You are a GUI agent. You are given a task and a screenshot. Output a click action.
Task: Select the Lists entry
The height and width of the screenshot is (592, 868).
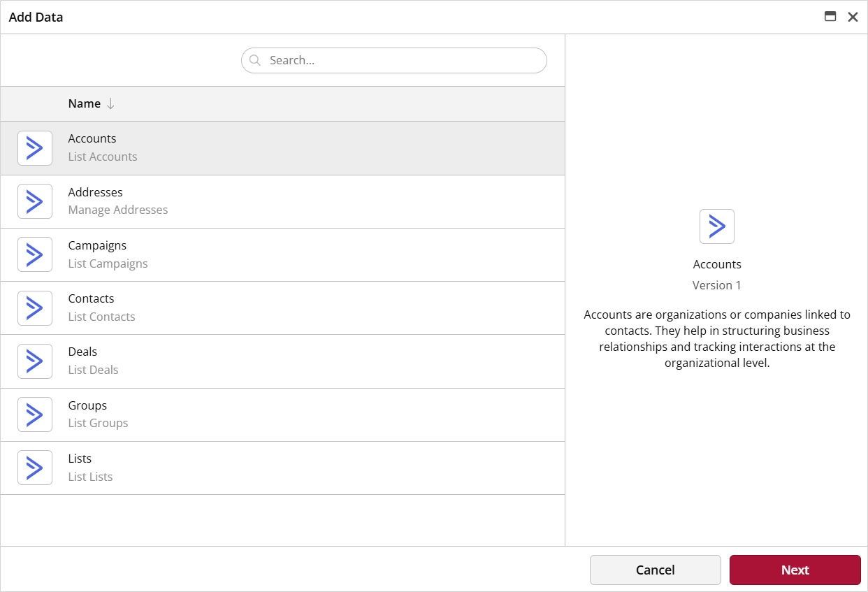tap(282, 468)
